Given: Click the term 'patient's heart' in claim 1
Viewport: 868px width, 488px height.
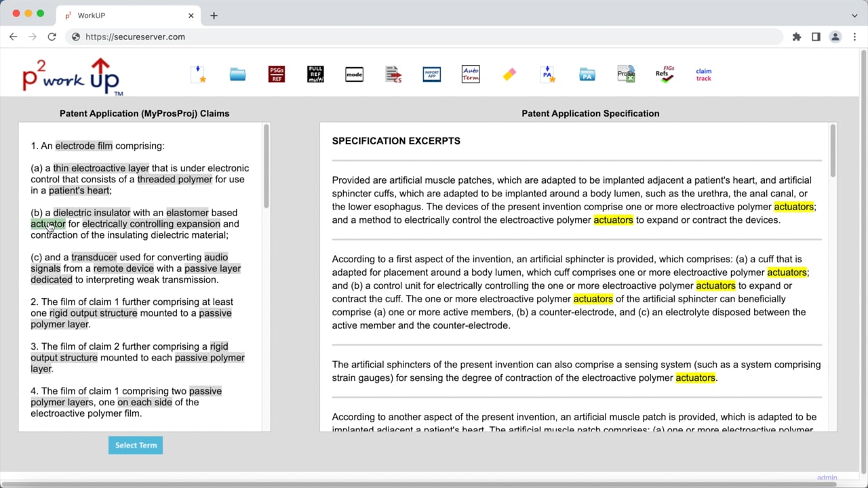Looking at the screenshot, I should 79,190.
